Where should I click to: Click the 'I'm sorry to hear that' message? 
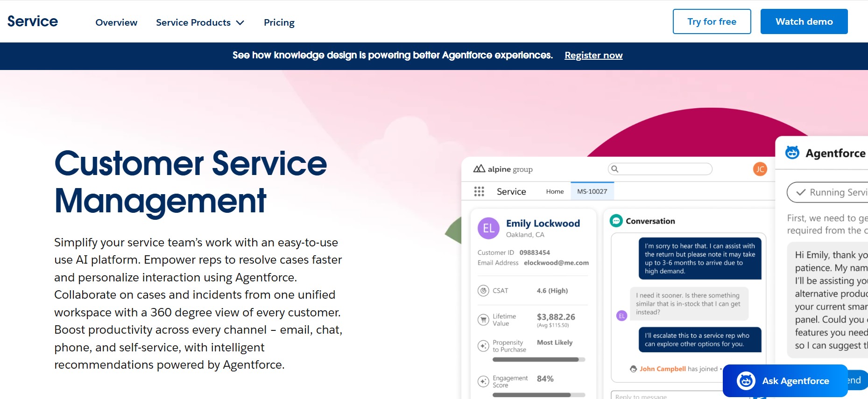[699, 259]
